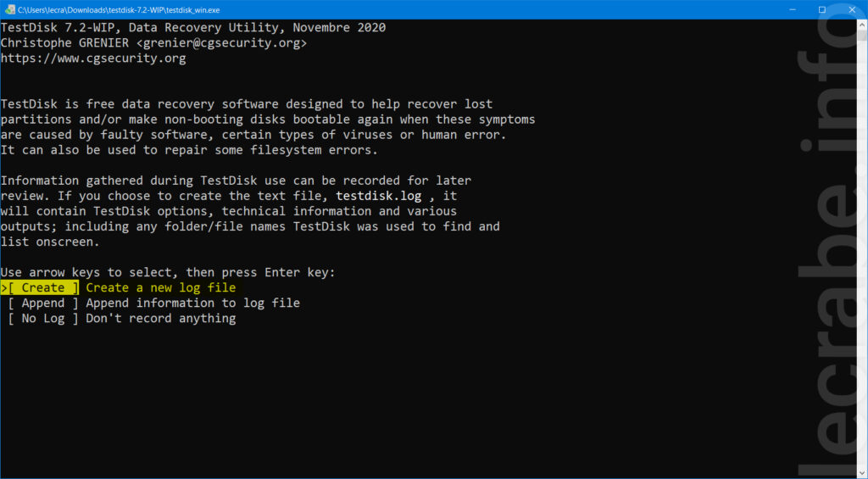Click 'Use arrow keys to select' instruction line
The height and width of the screenshot is (479, 868).
[x=168, y=272]
